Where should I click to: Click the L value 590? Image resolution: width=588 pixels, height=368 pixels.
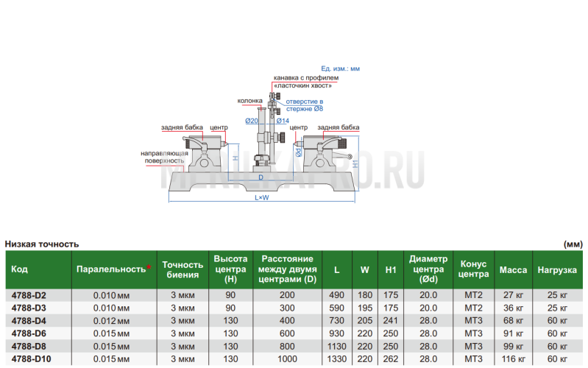337,308
